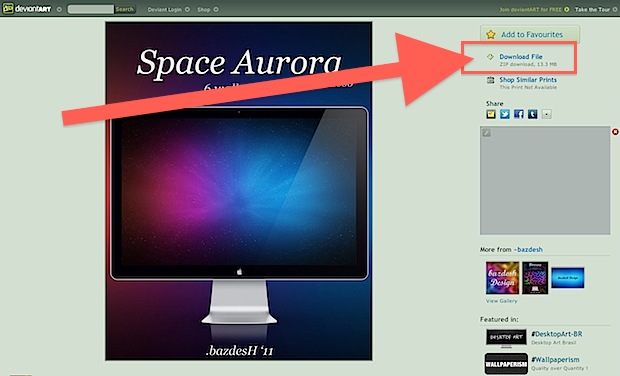This screenshot has height=376, width=620.
Task: Open the blue wallpaper thumbnail from bazdesh
Action: (x=567, y=278)
